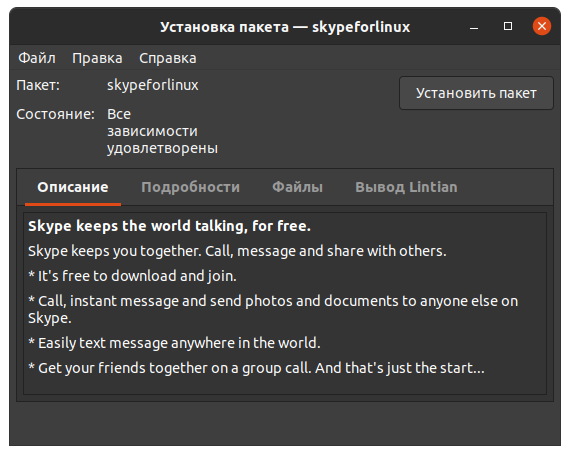
Task: Open the Файлы tab
Action: coord(297,187)
